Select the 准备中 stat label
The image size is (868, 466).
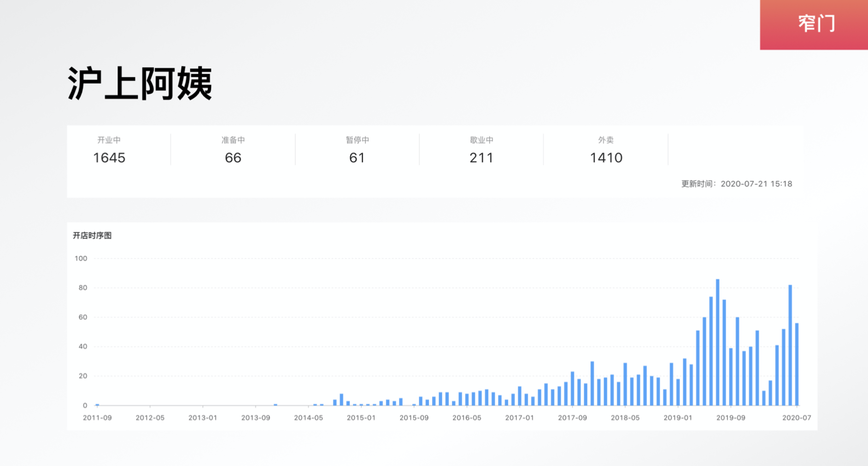click(x=233, y=140)
